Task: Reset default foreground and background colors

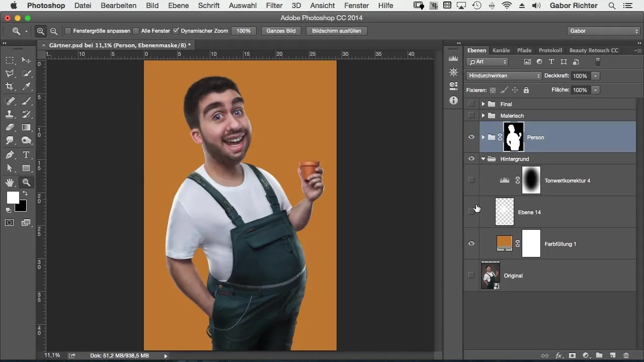Action: [x=8, y=210]
